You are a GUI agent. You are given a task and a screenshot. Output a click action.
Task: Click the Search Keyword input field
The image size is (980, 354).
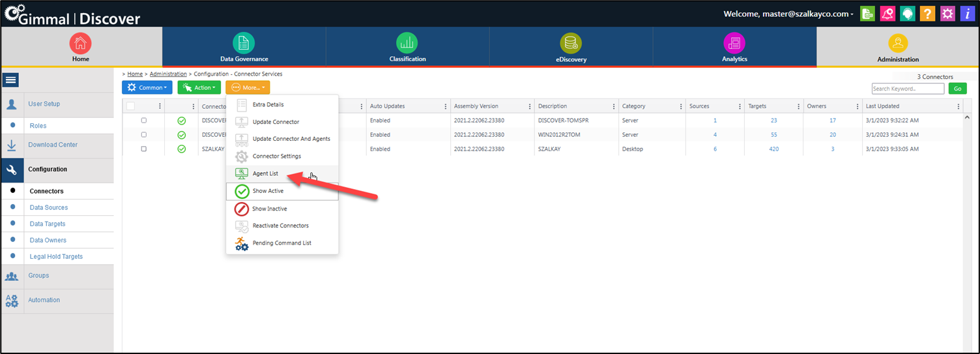[908, 89]
